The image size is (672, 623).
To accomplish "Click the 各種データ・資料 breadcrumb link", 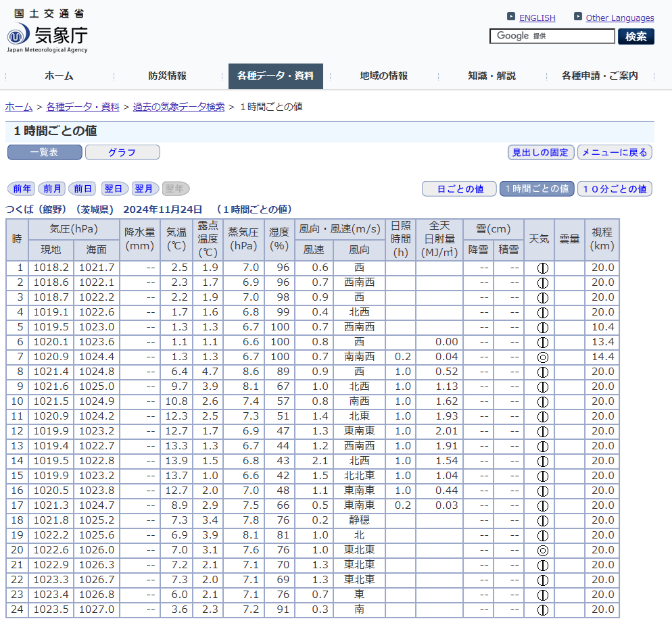I will point(82,107).
